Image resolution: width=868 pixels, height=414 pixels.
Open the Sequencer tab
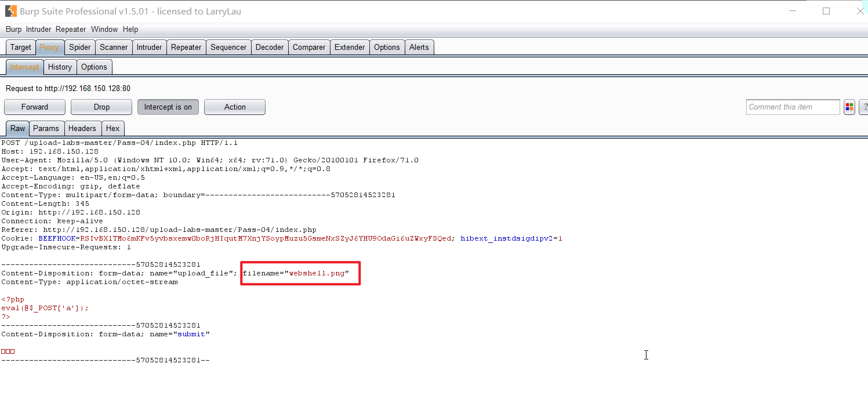[x=228, y=47]
